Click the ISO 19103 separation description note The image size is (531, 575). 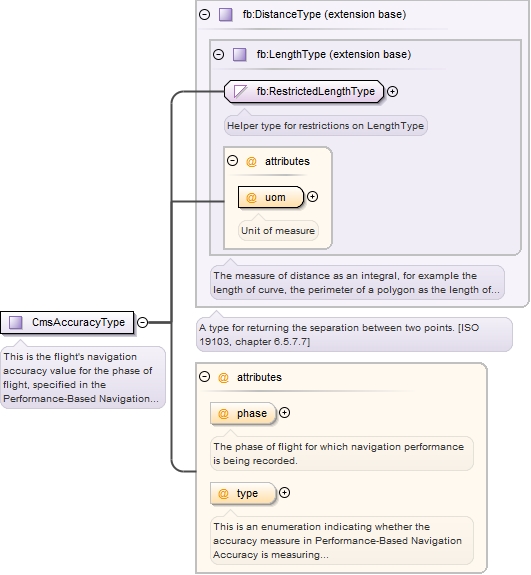click(354, 334)
